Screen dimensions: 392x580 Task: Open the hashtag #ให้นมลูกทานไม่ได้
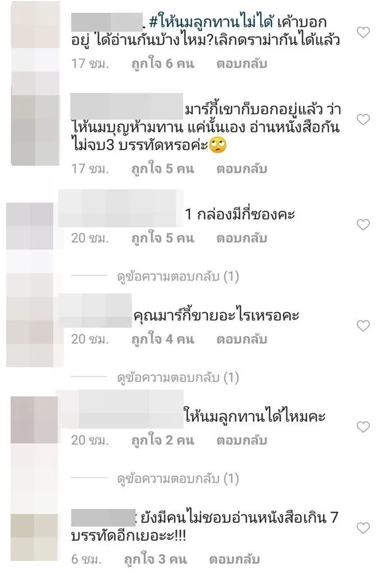pyautogui.click(x=211, y=22)
